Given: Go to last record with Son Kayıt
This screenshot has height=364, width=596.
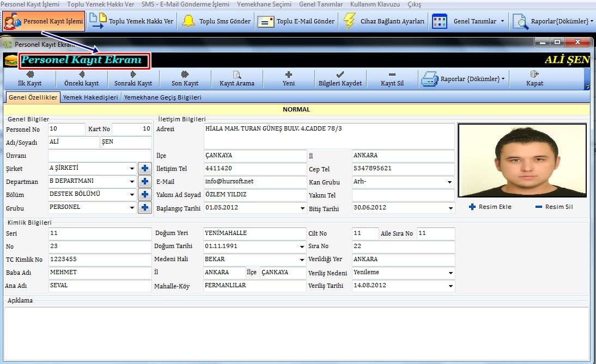Looking at the screenshot, I should 185,79.
